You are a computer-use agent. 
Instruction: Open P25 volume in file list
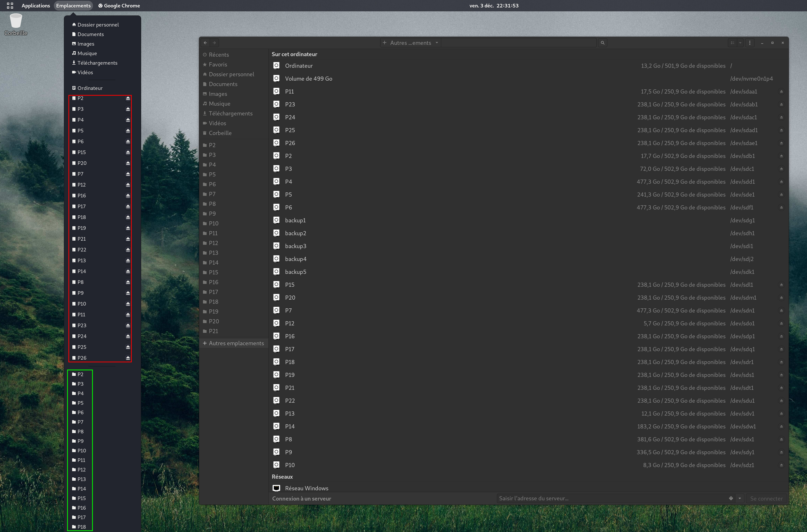529,130
